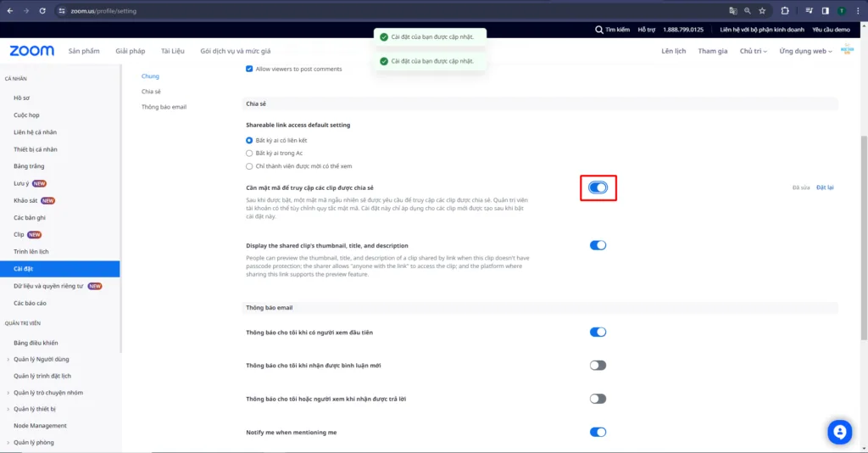Expand the Chủ trì dropdown menu
This screenshot has width=868, height=453.
(x=753, y=51)
